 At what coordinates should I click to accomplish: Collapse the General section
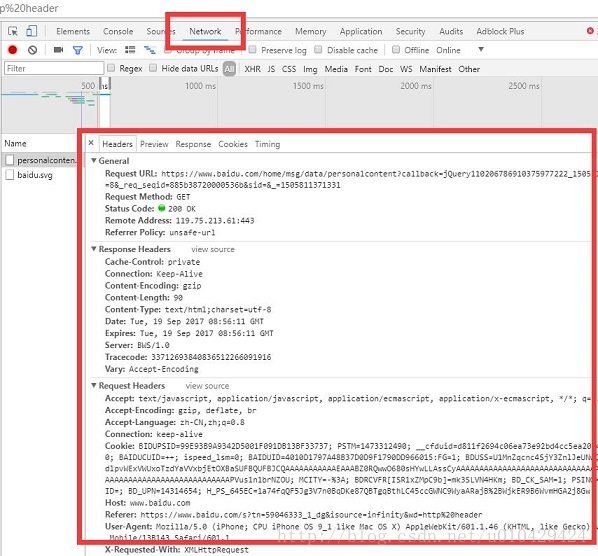[94, 161]
